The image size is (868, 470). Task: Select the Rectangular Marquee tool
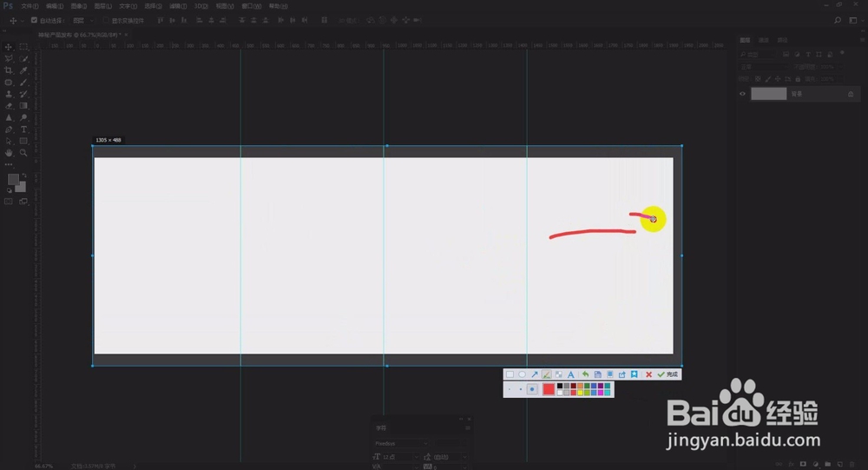(23, 47)
